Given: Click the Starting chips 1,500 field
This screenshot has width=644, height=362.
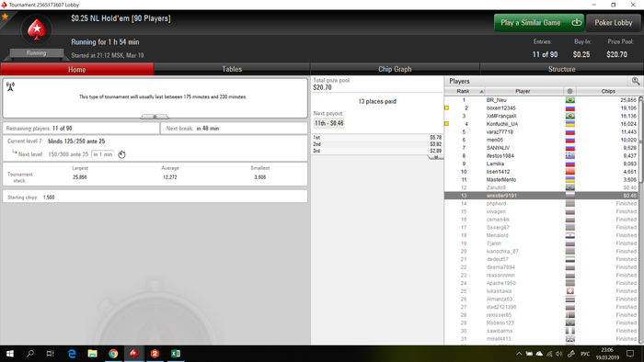Looking at the screenshot, I should [155, 198].
